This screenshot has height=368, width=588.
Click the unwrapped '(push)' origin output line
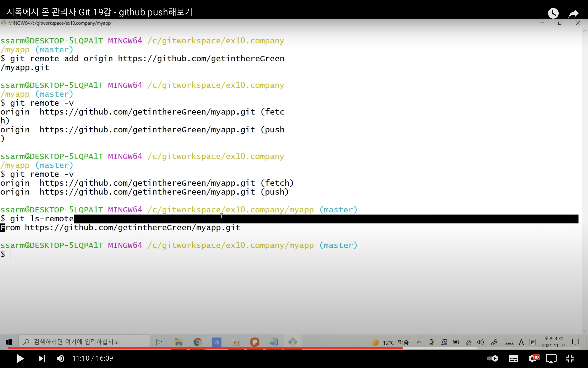point(144,192)
